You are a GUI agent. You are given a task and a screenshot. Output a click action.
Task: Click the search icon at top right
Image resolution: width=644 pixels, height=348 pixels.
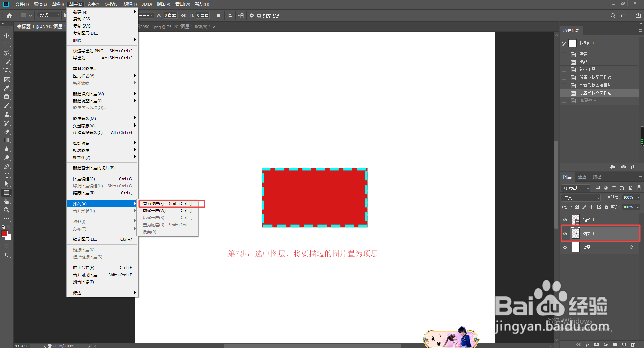pyautogui.click(x=613, y=16)
